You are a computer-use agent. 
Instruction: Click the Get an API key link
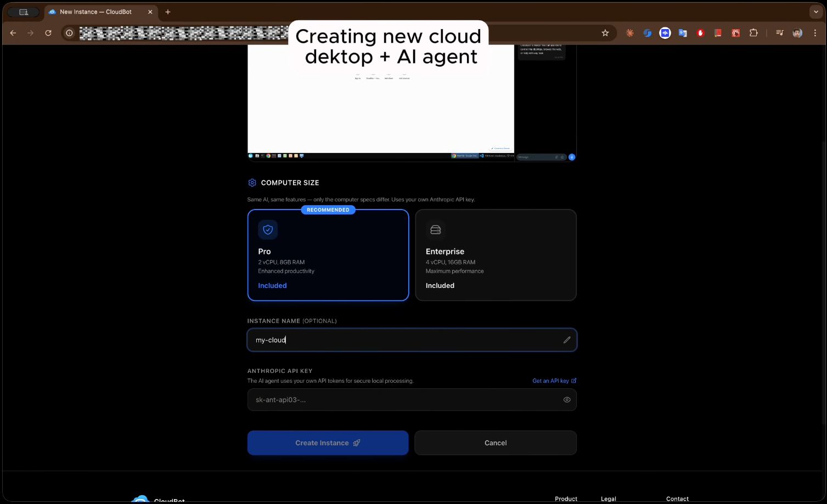click(x=551, y=381)
